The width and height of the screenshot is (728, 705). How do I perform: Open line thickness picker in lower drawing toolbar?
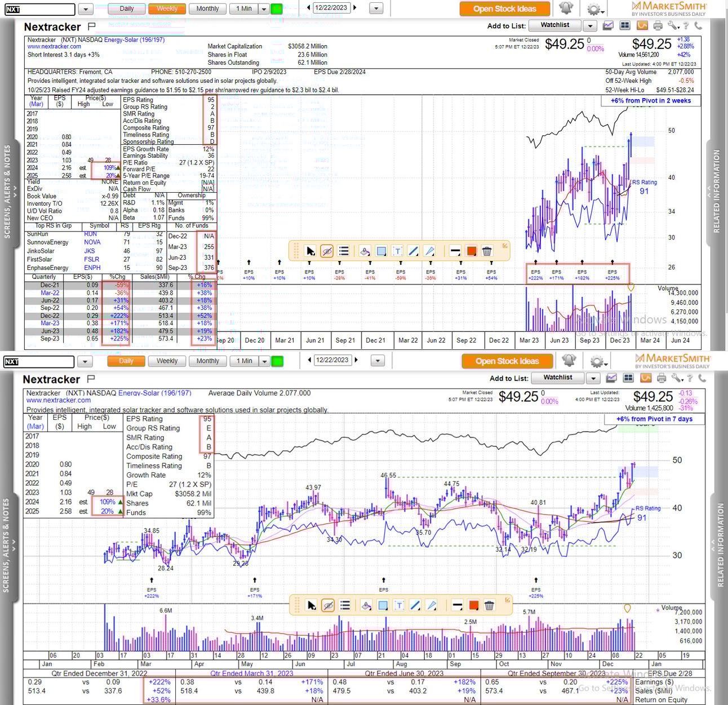coord(458,605)
